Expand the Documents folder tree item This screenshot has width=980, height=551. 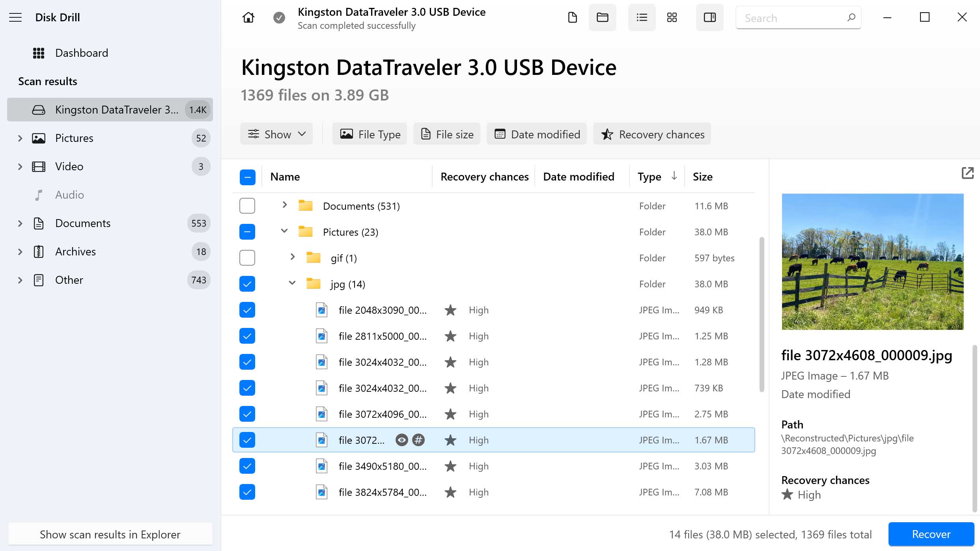click(x=284, y=206)
